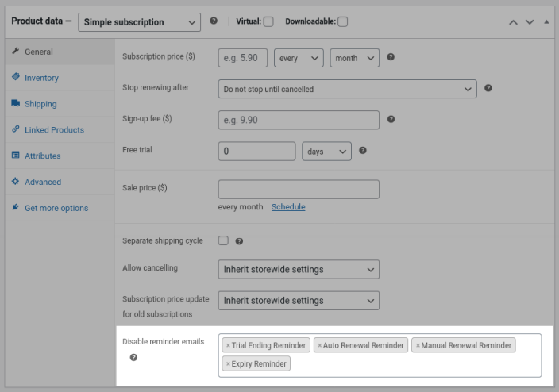The width and height of the screenshot is (559, 392).
Task: Click help icon under Disable reminder emails
Action: tap(133, 358)
